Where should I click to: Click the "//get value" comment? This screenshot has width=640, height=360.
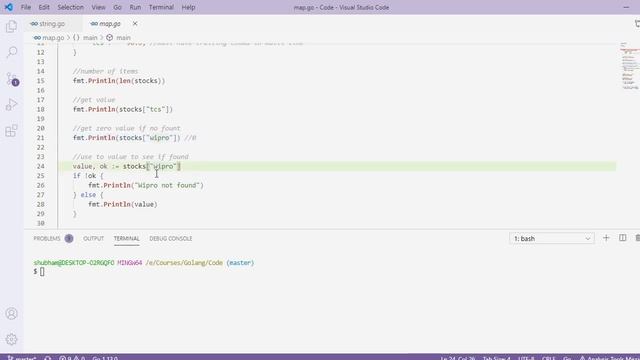pos(94,100)
